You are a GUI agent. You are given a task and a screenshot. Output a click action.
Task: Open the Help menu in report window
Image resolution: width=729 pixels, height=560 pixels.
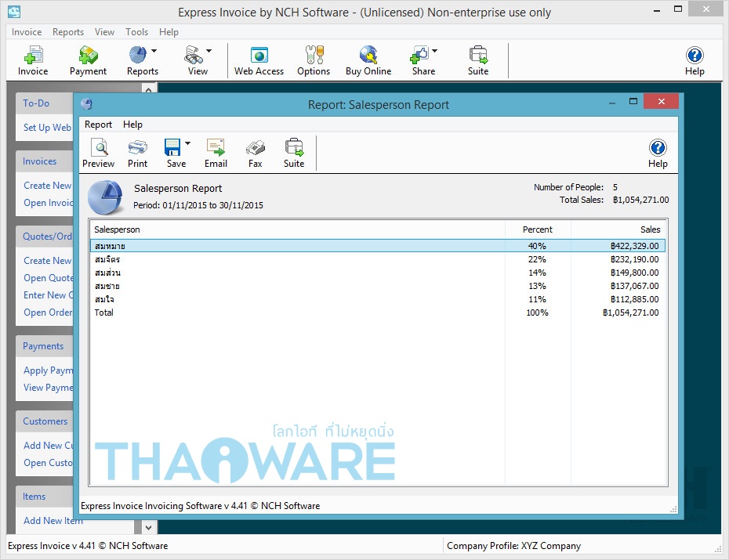132,125
